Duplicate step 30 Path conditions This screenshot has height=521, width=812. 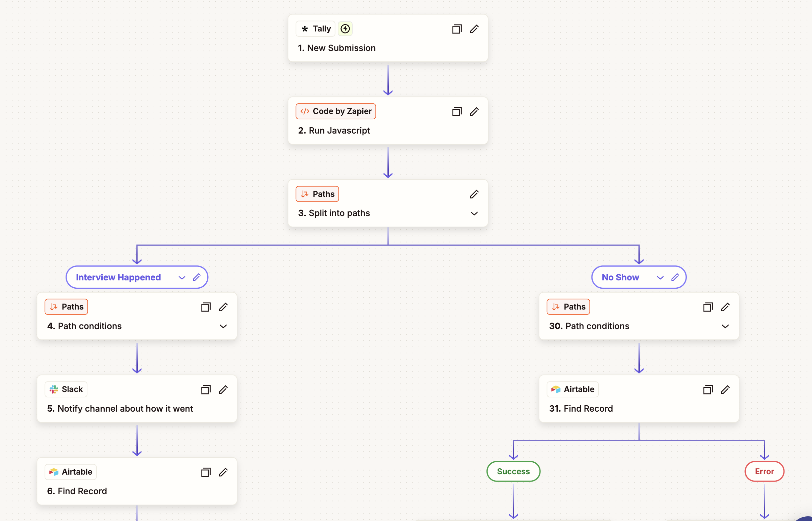pyautogui.click(x=708, y=307)
